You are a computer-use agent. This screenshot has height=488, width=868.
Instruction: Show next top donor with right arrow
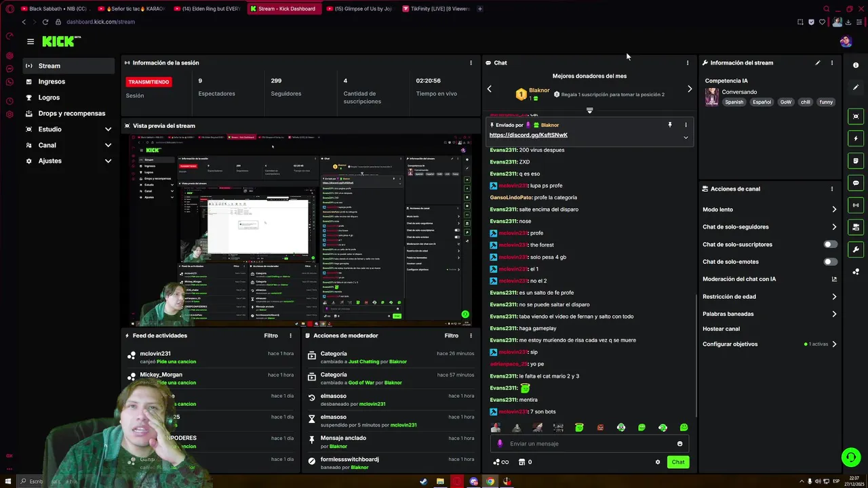coord(690,89)
